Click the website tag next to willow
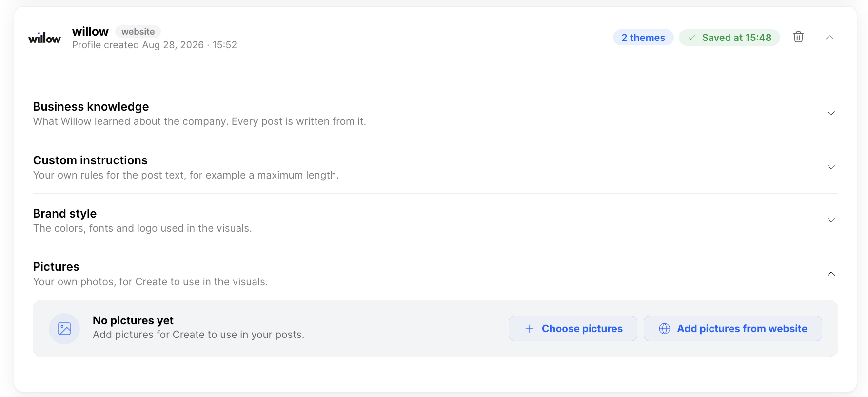This screenshot has width=868, height=397. 138,31
